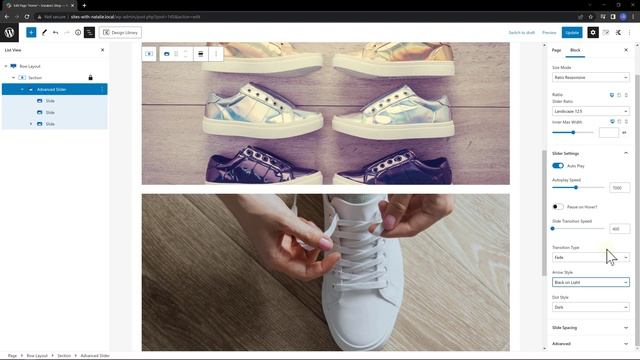Screen dimensions: 640x360
Task: Adjust the Autoplay Speed slider
Action: click(578, 187)
